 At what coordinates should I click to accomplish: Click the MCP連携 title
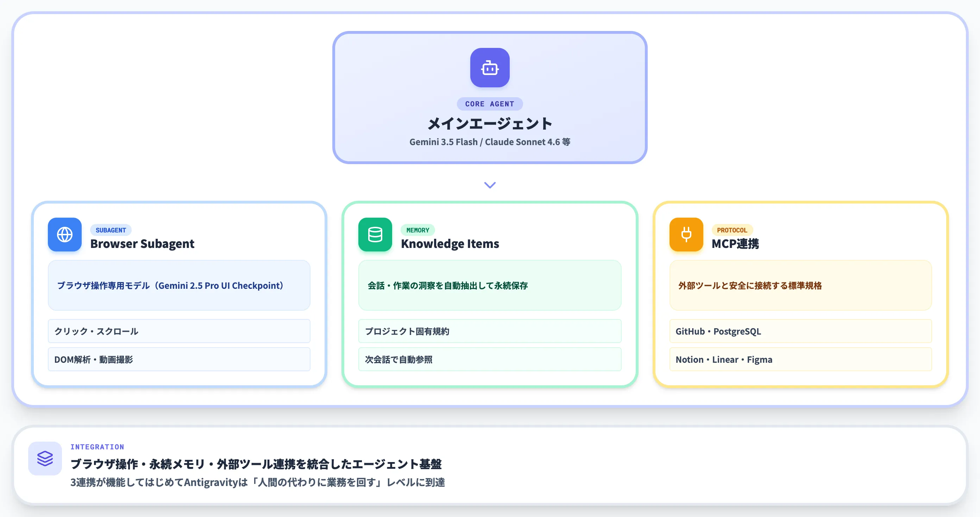click(x=735, y=244)
